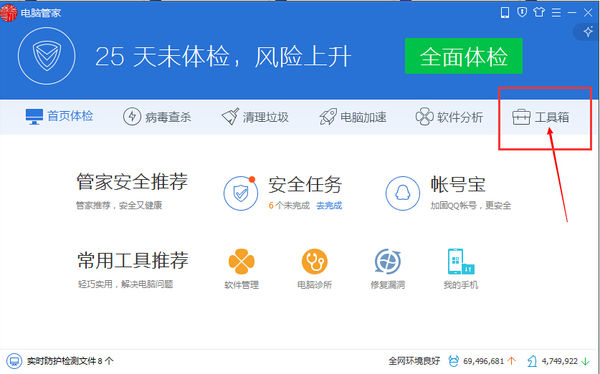Screen dimensions: 600x374
Task: Go to 电脑加速 tab
Action: (352, 117)
